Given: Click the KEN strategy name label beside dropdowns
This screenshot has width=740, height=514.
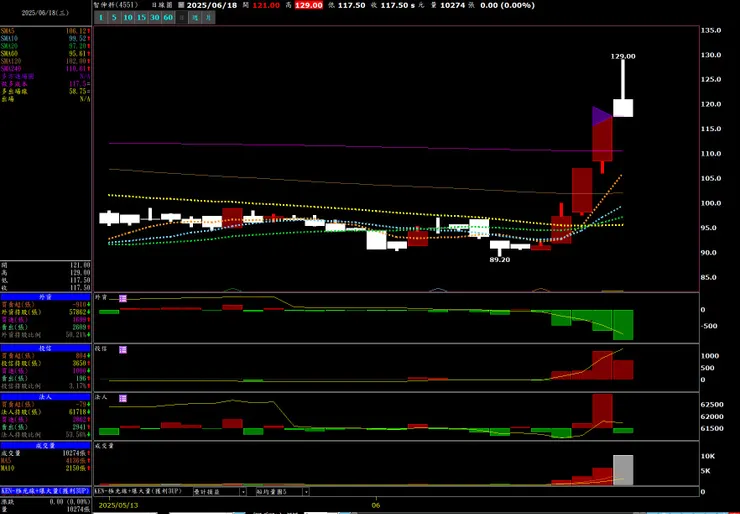Looking at the screenshot, I should tap(138, 491).
